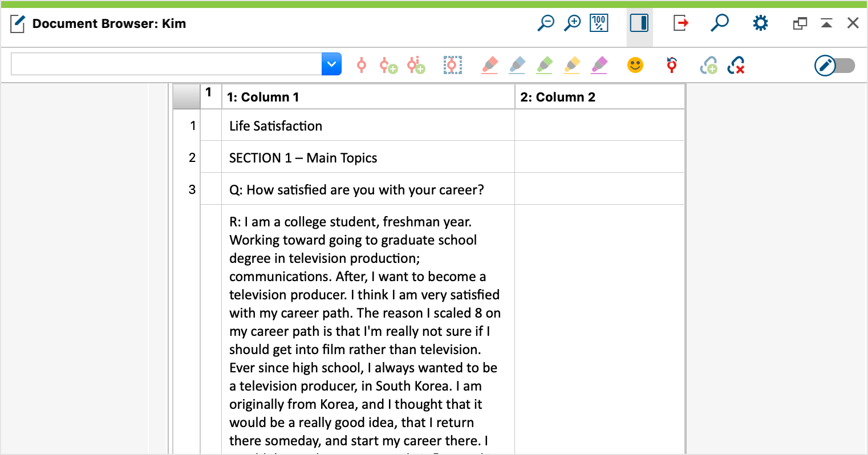This screenshot has height=455, width=868.
Task: Click empty Column 2 cell beside Life Satisfaction
Action: (x=600, y=125)
